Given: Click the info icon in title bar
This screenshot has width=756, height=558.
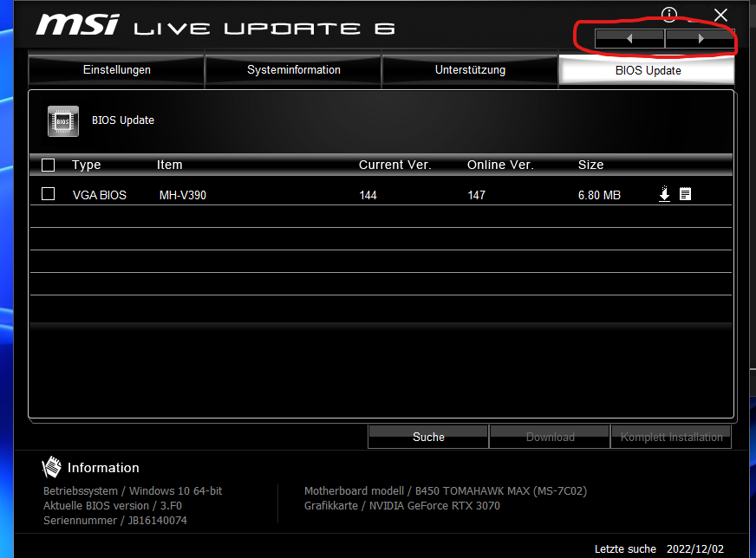Looking at the screenshot, I should click(x=669, y=15).
